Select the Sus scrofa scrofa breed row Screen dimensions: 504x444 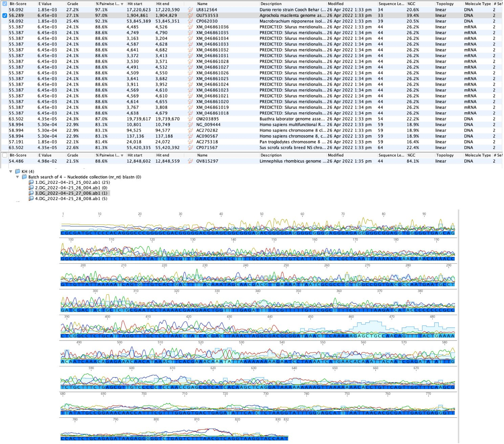[252, 148]
